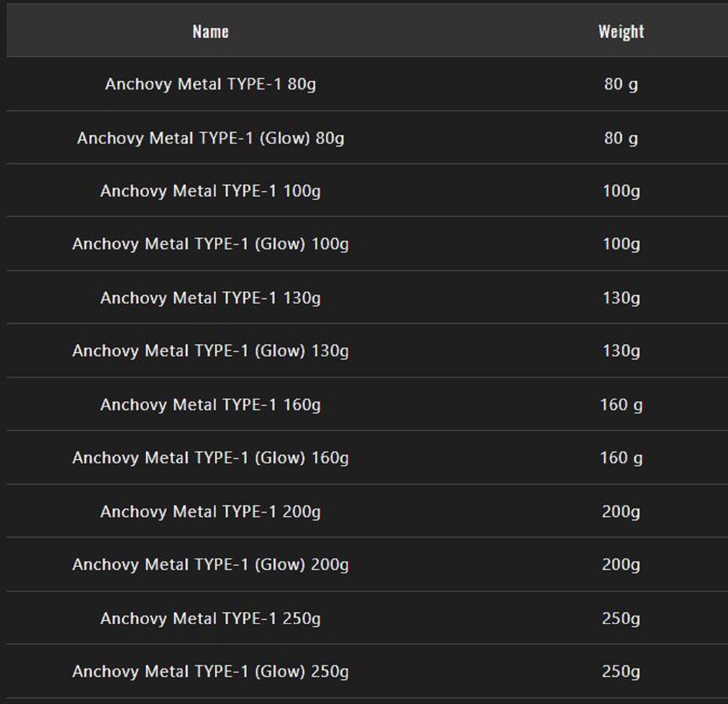Click the Weight column header
The width and height of the screenshot is (728, 704).
[621, 32]
